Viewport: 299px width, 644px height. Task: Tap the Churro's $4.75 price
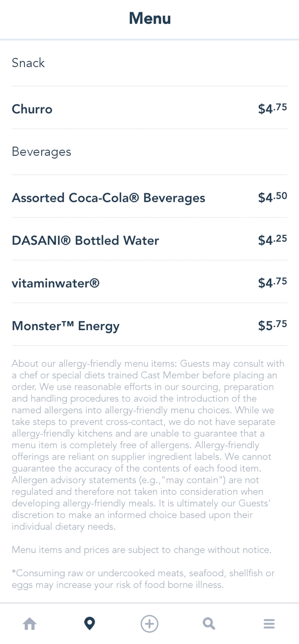(272, 108)
